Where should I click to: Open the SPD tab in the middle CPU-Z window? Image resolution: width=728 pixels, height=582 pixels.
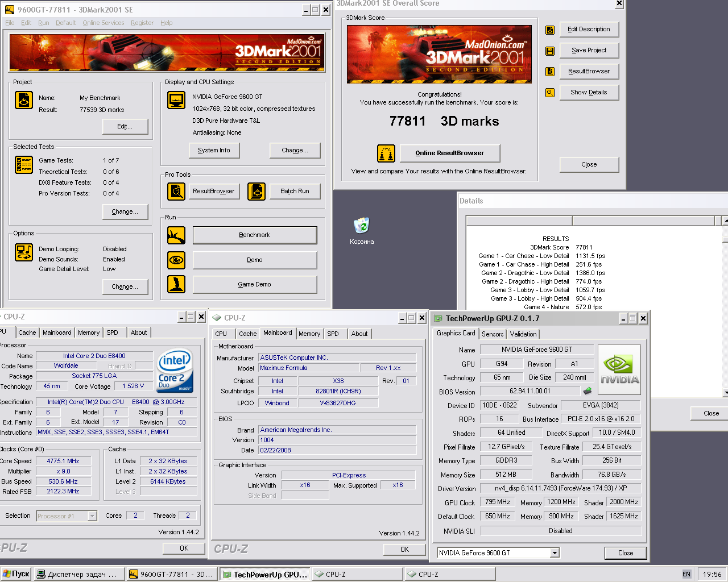[x=333, y=334]
